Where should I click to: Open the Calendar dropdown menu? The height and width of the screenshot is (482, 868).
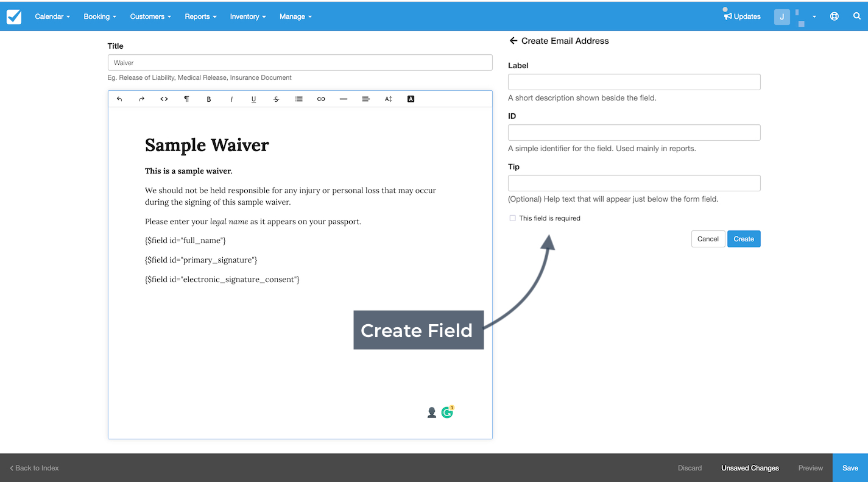click(x=52, y=16)
